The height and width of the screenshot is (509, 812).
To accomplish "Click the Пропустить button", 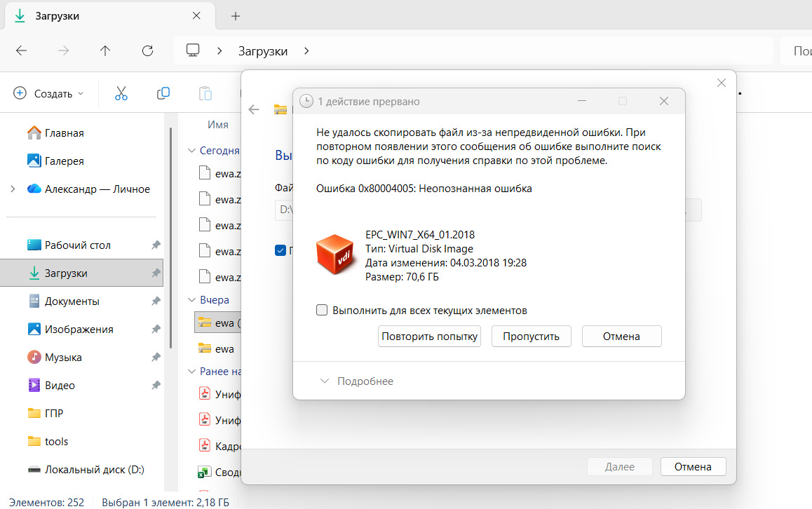I will (x=532, y=336).
